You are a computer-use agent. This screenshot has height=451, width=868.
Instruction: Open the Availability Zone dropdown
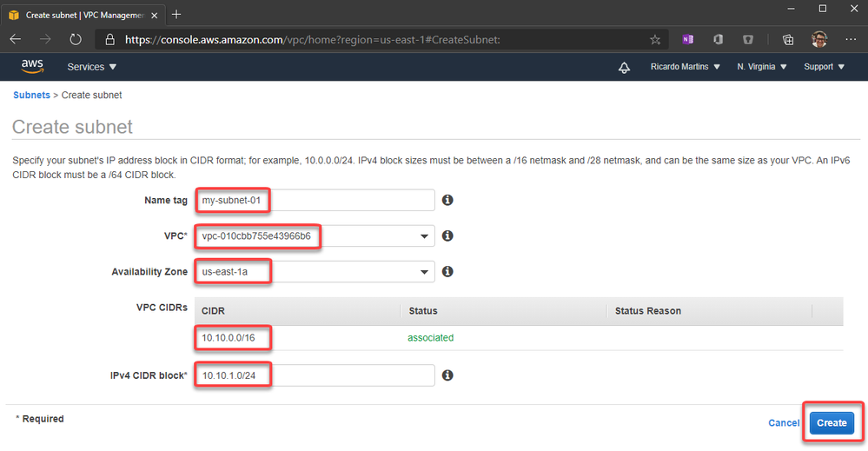tap(315, 272)
